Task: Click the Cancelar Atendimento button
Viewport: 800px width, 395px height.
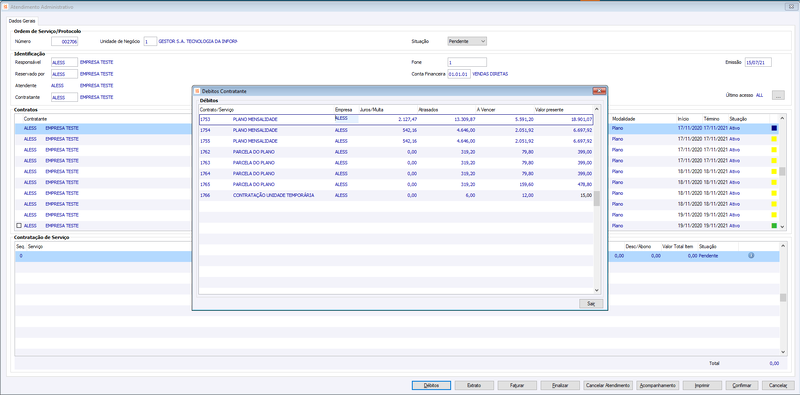Action: coord(608,385)
